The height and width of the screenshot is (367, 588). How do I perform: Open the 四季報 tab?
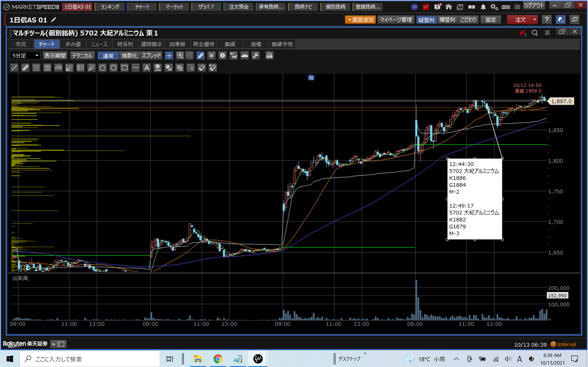click(177, 44)
